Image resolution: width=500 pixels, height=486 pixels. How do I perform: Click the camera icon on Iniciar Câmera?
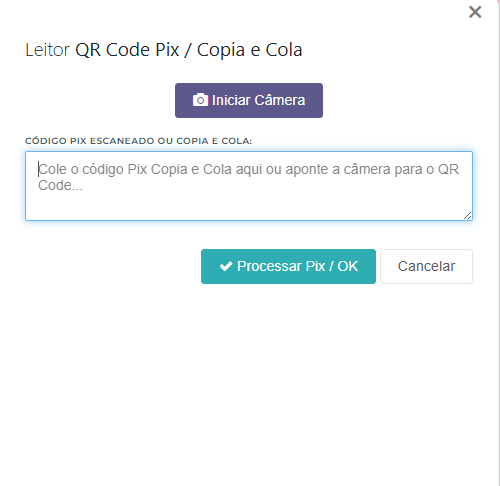click(x=200, y=100)
